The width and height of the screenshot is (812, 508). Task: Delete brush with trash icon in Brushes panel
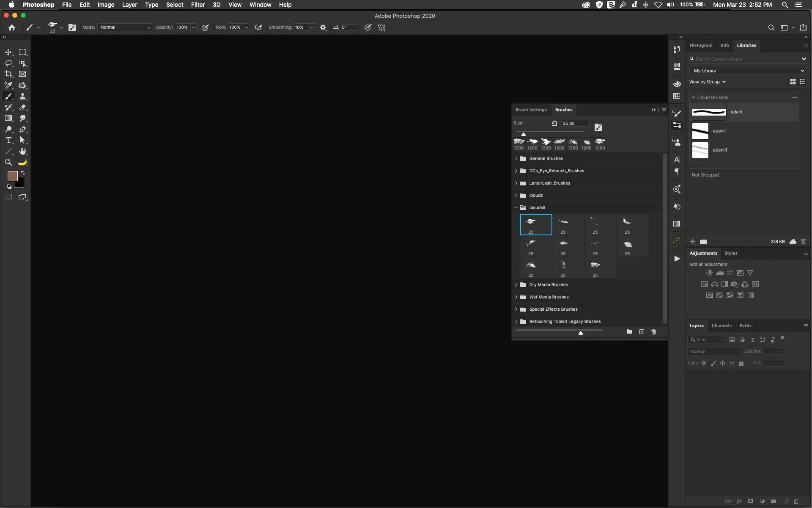(x=653, y=332)
